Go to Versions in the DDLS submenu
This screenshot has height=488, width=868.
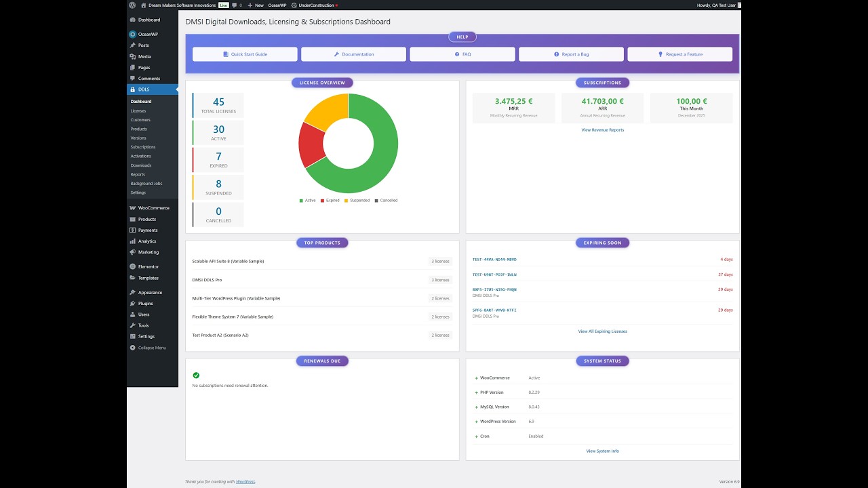point(138,138)
